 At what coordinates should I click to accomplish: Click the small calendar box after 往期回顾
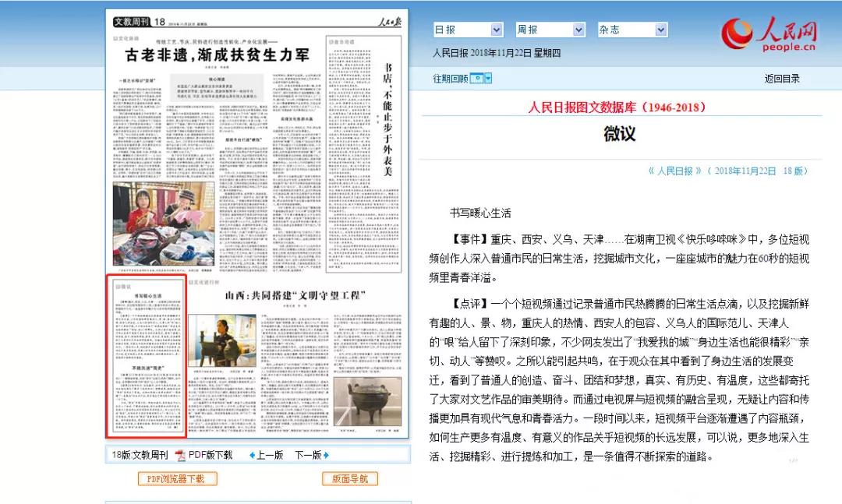click(x=477, y=78)
